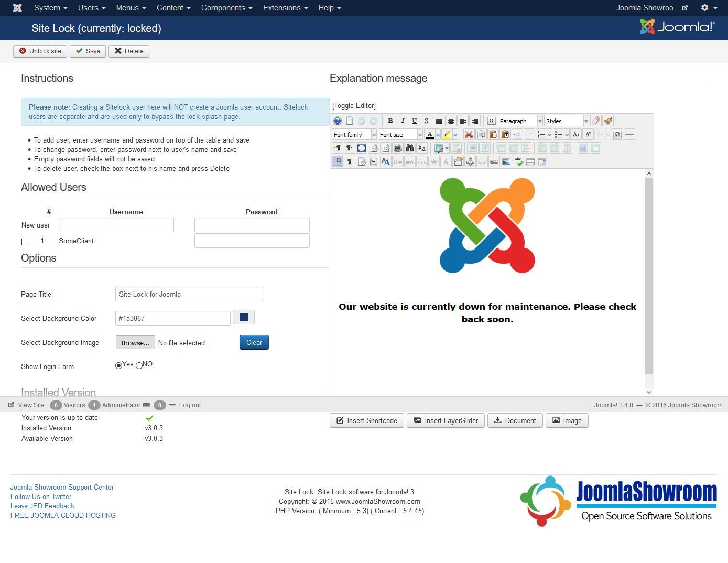Click the yellow highlight color swatch
728x563 pixels.
coord(447,135)
